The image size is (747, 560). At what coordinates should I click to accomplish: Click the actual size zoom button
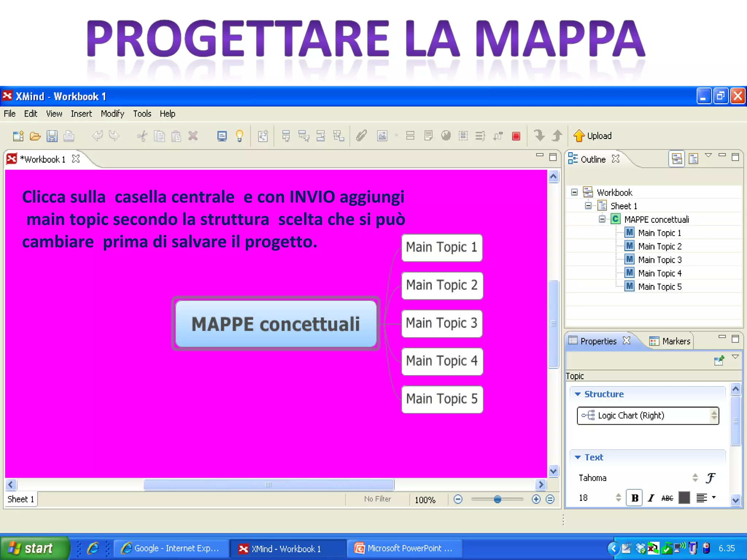click(x=550, y=499)
